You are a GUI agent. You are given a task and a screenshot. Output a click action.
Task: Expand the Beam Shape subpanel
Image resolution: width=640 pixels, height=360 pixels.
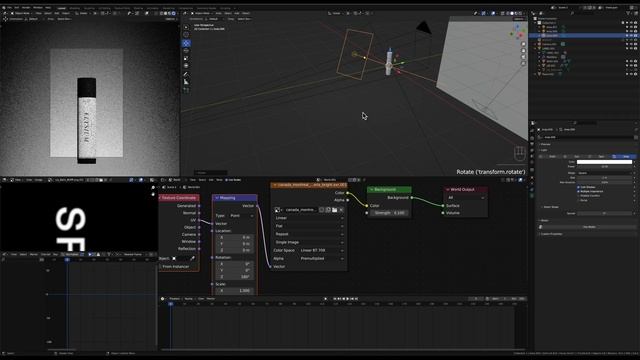click(550, 207)
